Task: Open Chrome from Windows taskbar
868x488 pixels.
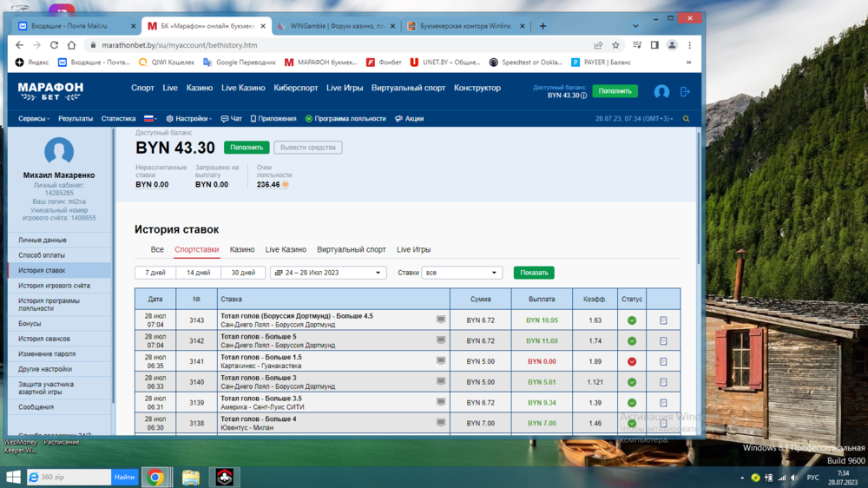Action: [155, 477]
